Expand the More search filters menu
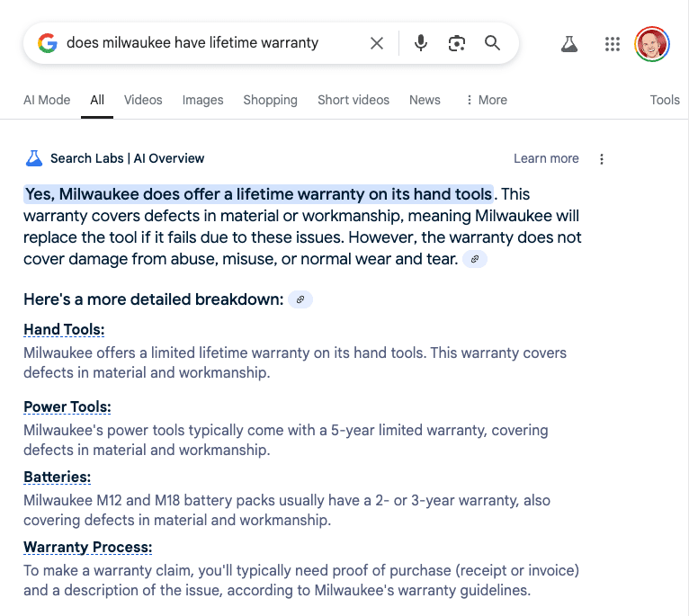 (x=487, y=100)
